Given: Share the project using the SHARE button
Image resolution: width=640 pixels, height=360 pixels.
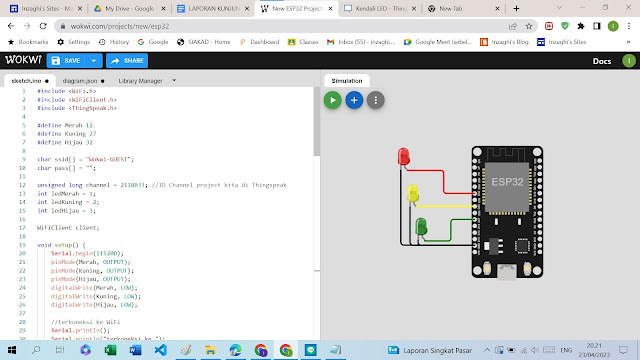Looking at the screenshot, I should (x=127, y=60).
